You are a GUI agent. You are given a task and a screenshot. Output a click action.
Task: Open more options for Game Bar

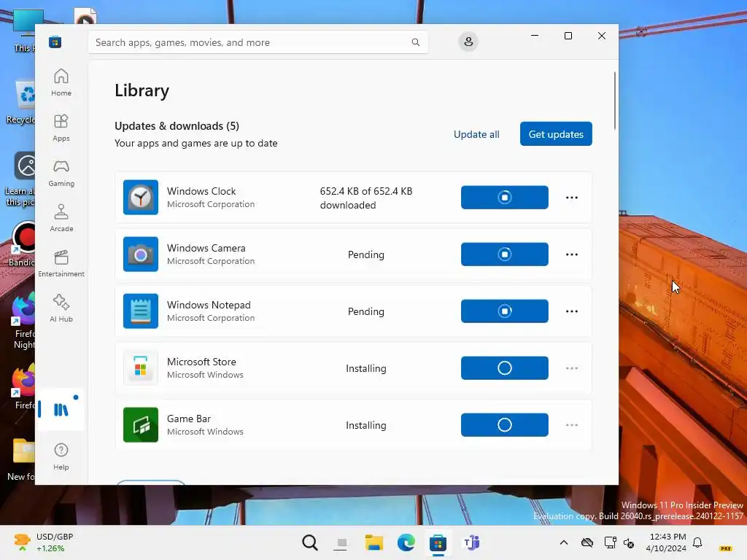point(572,425)
